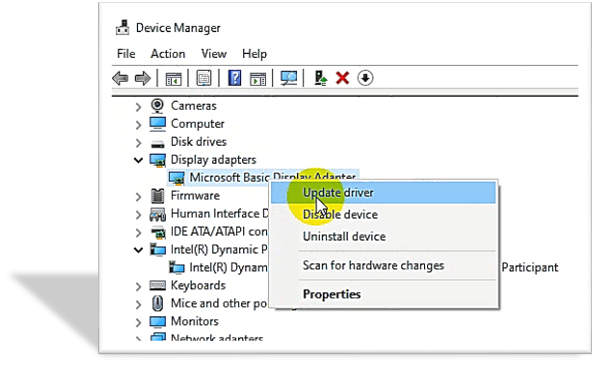Select the Keyboards tree label
The height and width of the screenshot is (365, 594).
198,285
